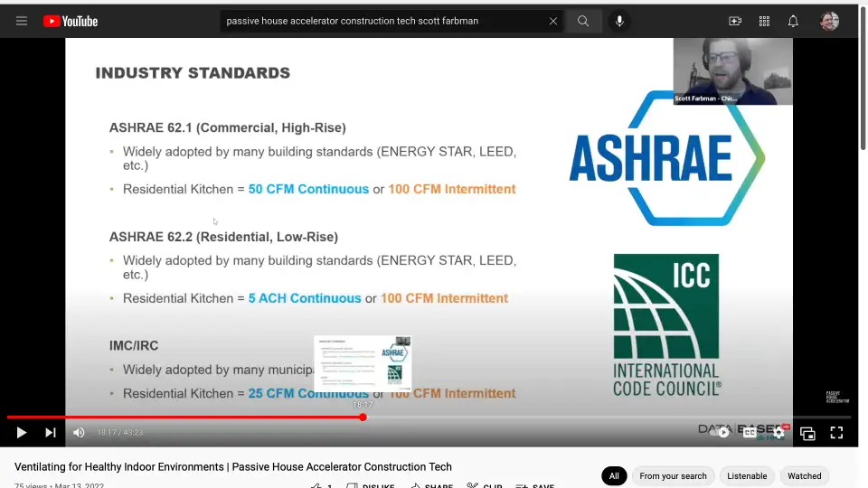The width and height of the screenshot is (868, 488).
Task: Mute the video volume speaker
Action: click(79, 433)
